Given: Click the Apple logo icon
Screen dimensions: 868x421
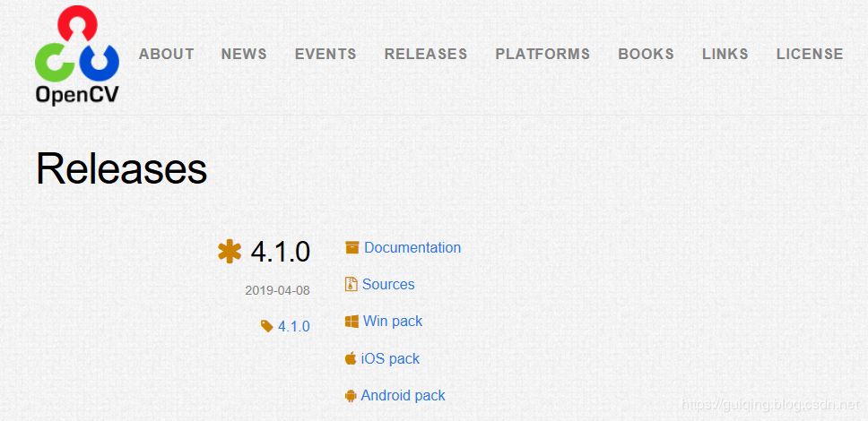Looking at the screenshot, I should [351, 359].
